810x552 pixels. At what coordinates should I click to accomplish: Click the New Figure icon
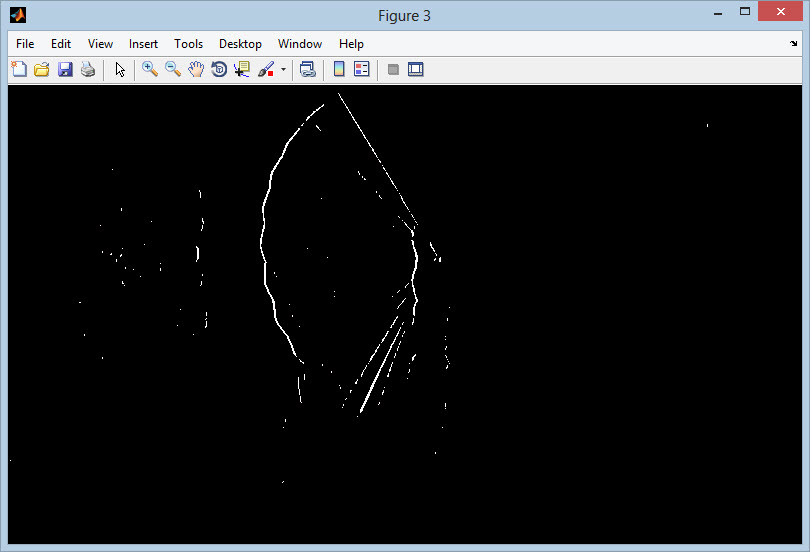click(19, 69)
